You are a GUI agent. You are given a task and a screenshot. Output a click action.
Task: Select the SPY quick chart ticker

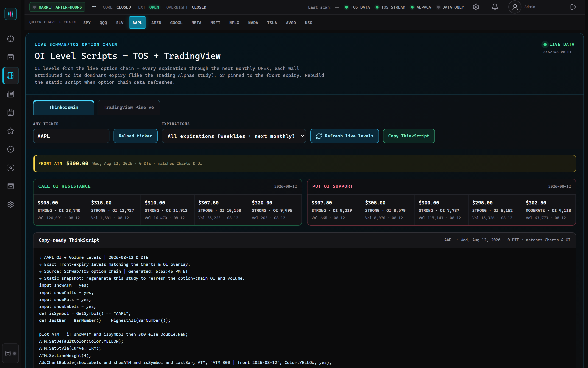(x=87, y=23)
